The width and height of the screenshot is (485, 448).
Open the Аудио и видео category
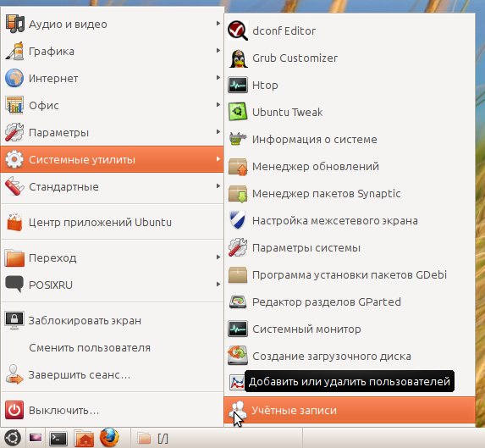tap(112, 24)
